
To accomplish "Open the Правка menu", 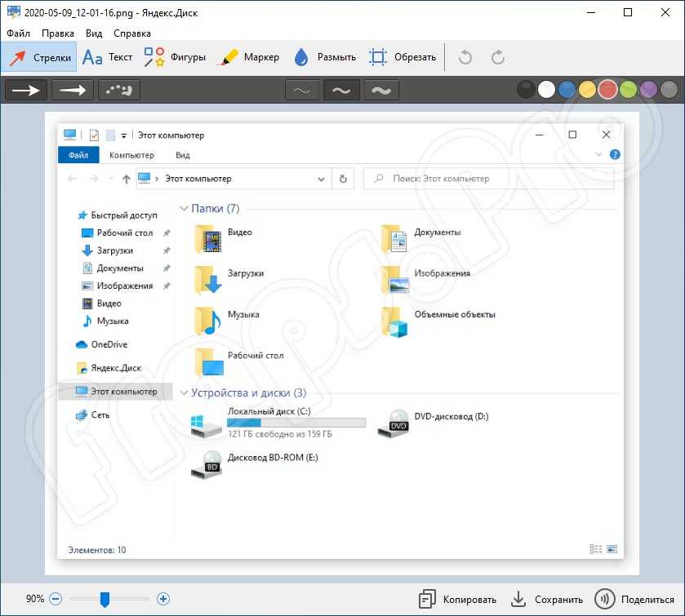I will pyautogui.click(x=58, y=33).
